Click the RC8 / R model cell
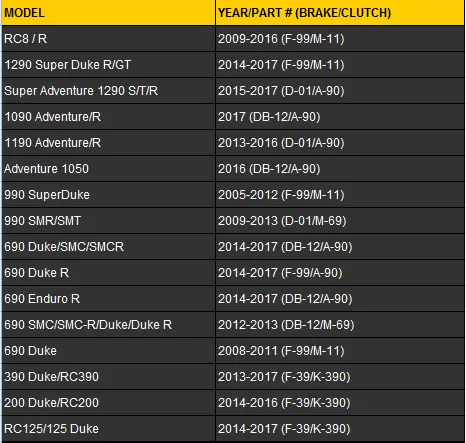466x443 pixels. tap(109, 39)
